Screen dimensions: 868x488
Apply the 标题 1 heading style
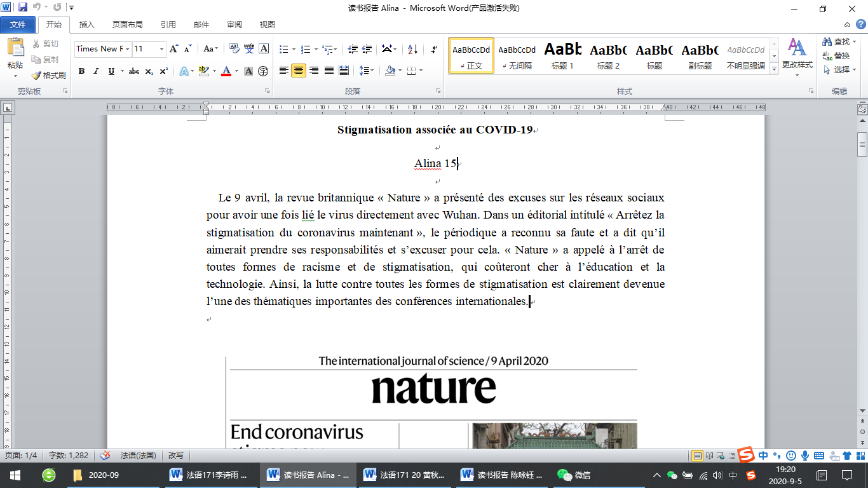(x=562, y=55)
